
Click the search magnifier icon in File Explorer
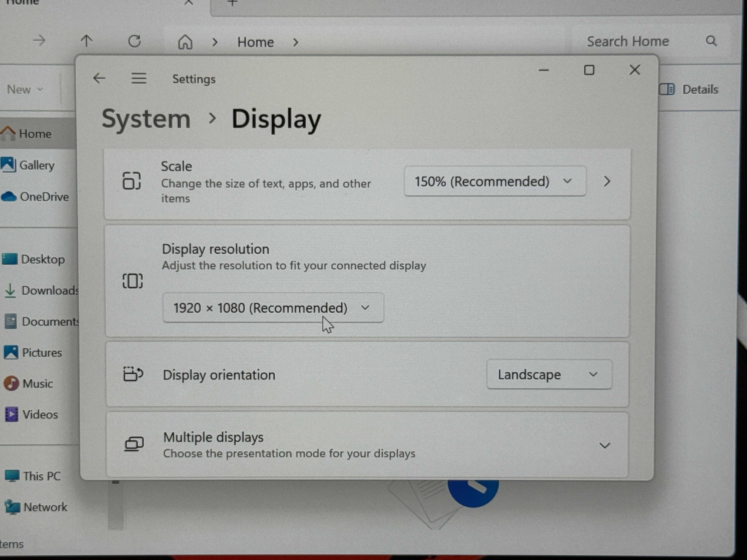pyautogui.click(x=711, y=41)
